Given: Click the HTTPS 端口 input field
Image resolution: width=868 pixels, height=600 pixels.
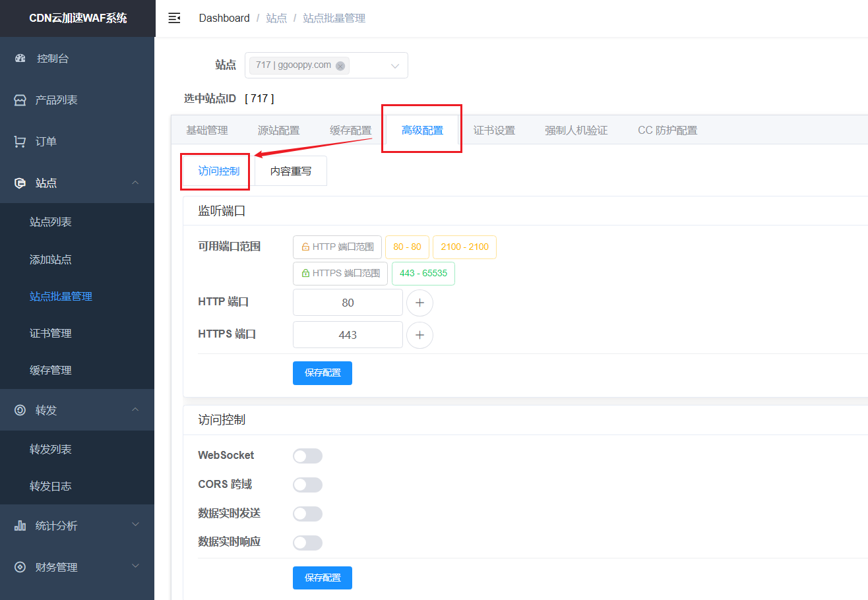Looking at the screenshot, I should [x=348, y=335].
